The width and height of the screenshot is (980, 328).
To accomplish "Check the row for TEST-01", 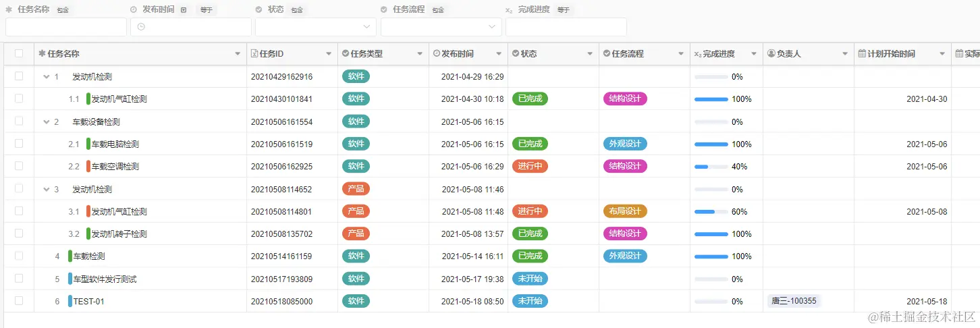I will 19,301.
